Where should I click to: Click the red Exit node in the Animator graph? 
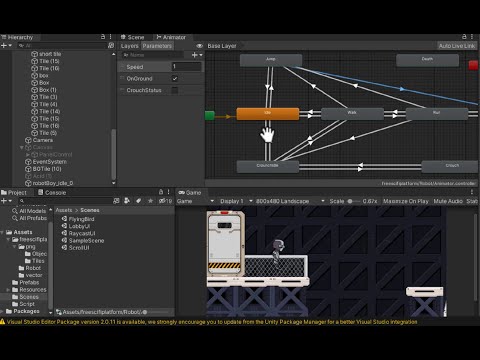click(473, 65)
